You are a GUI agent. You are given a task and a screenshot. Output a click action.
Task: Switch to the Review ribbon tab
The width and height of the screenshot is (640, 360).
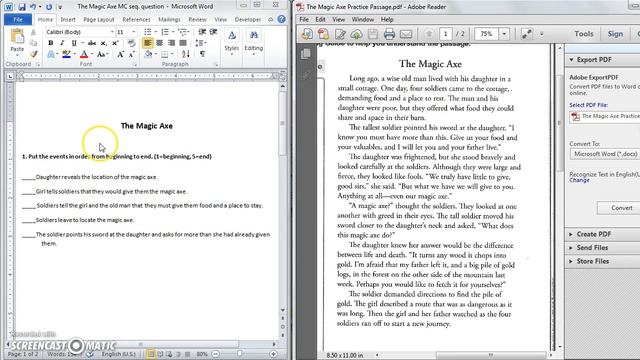[197, 19]
